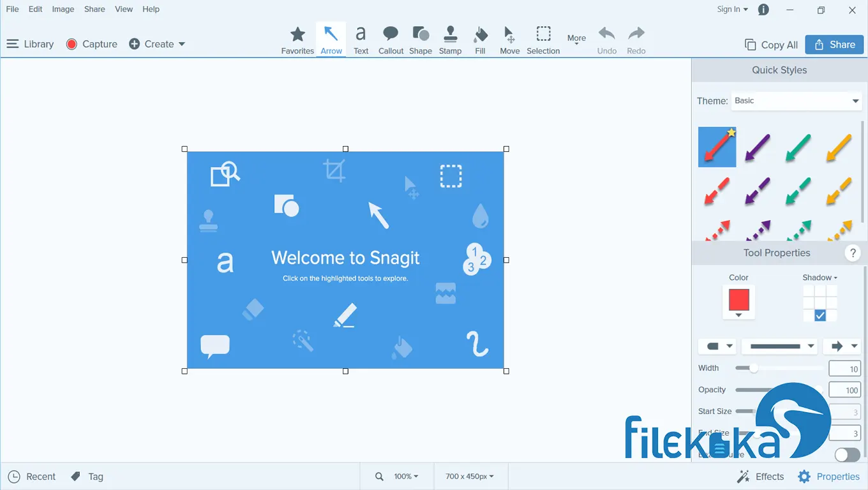Open the Library panel
Screen dimensions: 868x490
(x=30, y=44)
